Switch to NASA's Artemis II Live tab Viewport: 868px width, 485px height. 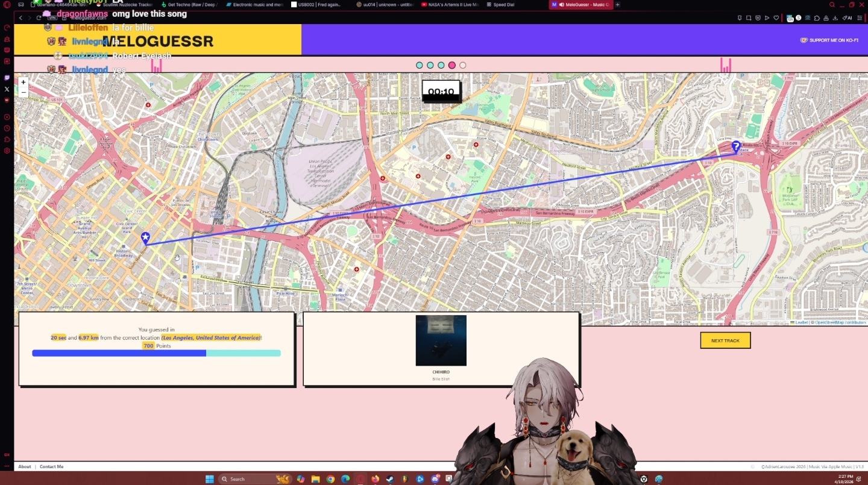point(450,5)
